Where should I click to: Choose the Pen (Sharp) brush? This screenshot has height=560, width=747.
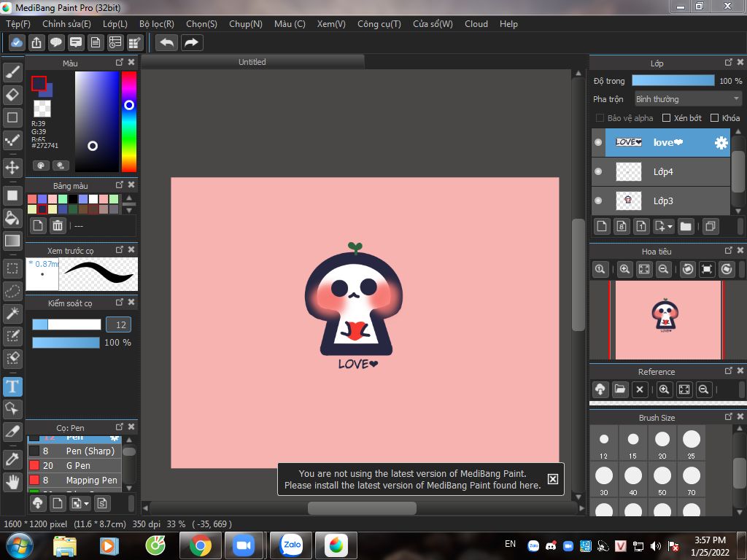[75, 451]
